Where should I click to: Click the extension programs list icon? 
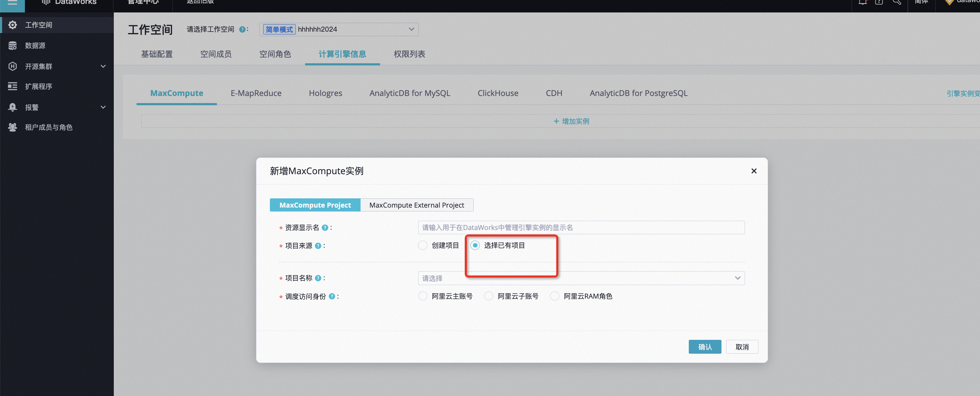(12, 86)
